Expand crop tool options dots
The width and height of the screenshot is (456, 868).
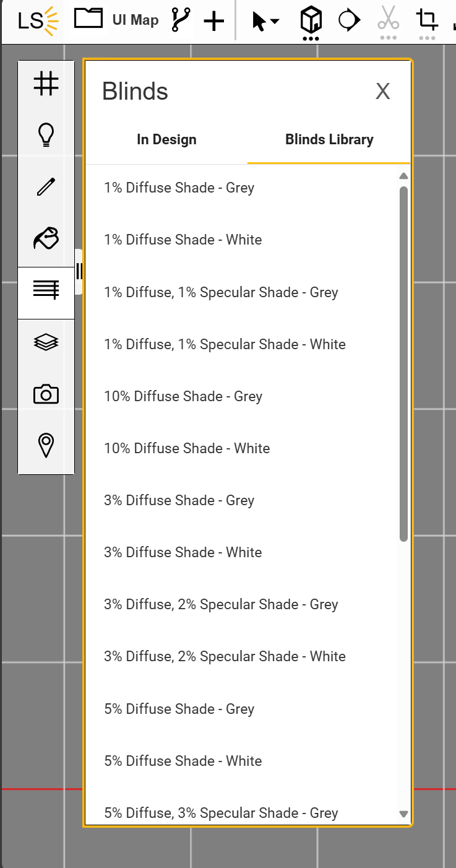(x=427, y=38)
